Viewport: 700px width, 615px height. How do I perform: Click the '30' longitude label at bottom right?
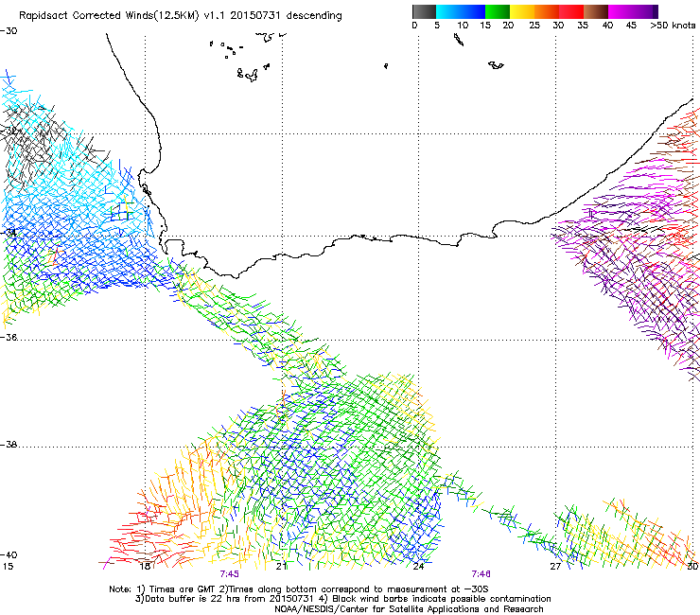pyautogui.click(x=692, y=567)
